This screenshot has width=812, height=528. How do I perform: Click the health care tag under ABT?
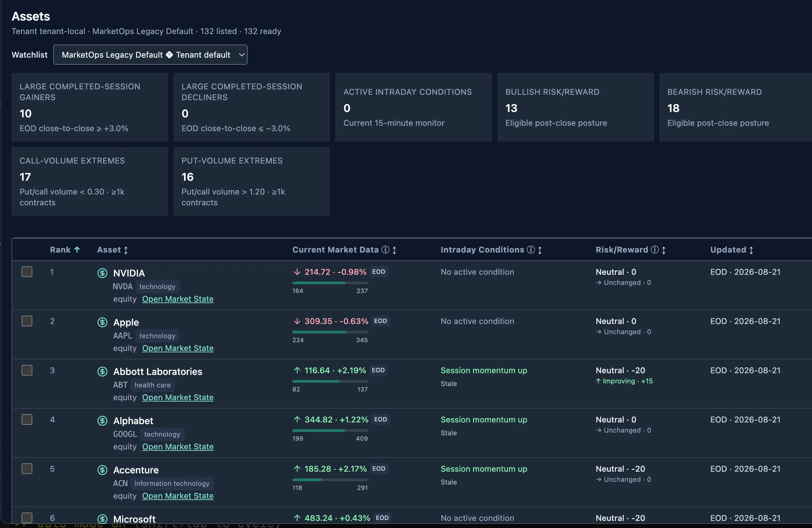153,385
